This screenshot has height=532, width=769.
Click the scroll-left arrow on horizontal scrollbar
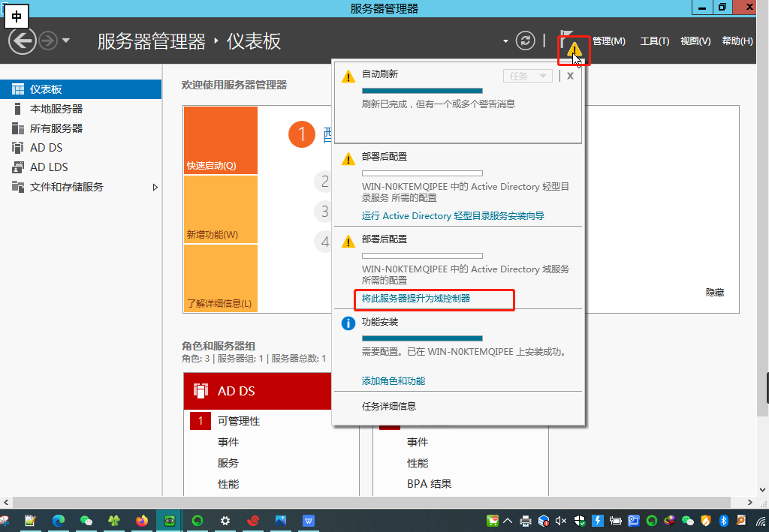[x=6, y=502]
